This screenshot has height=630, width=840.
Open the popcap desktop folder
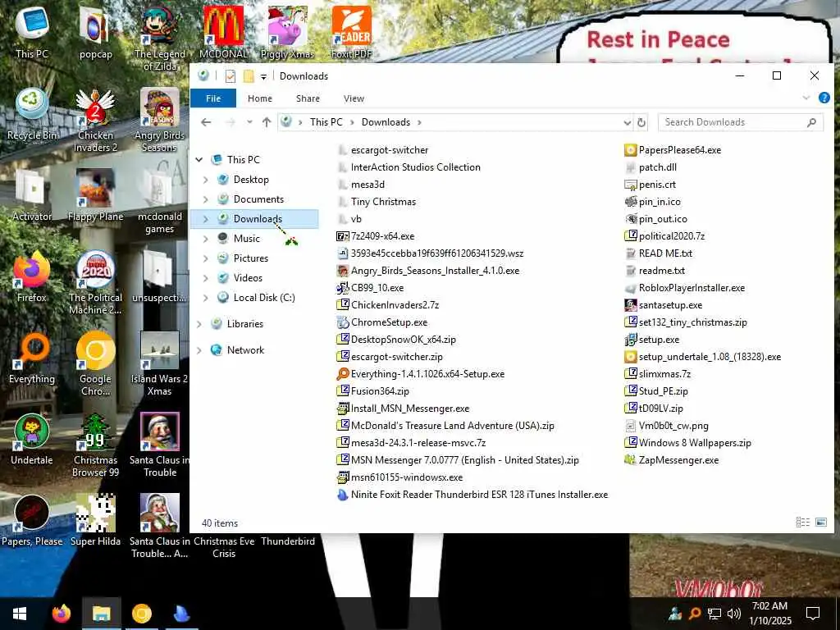[95, 32]
